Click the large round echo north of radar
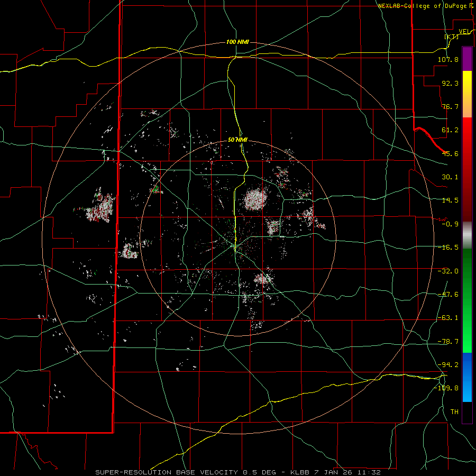 255,199
